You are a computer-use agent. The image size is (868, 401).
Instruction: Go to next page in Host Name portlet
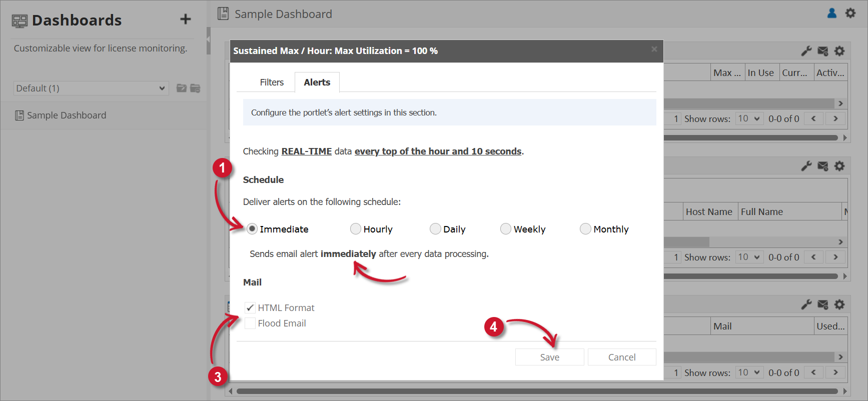click(835, 257)
